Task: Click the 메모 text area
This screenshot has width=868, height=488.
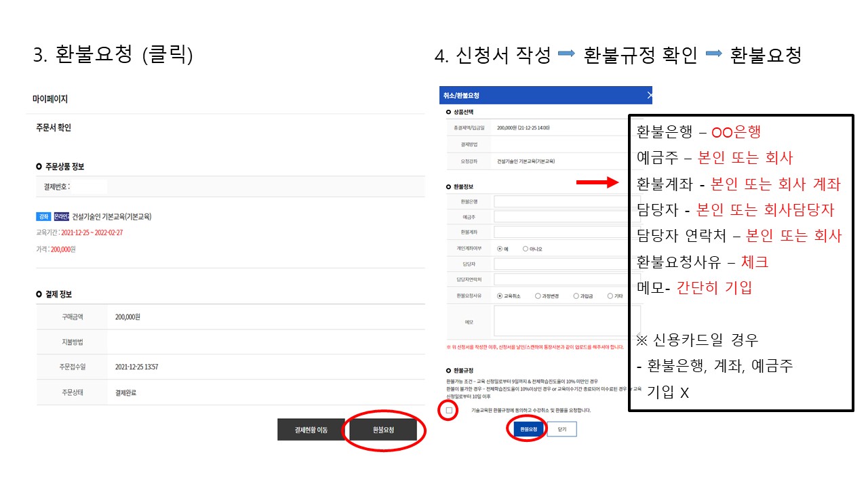Action: click(x=561, y=321)
